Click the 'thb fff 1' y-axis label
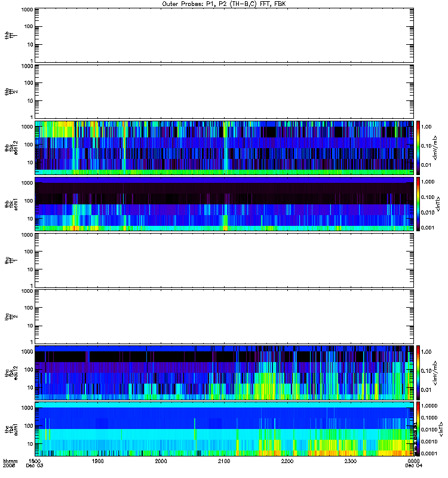This screenshot has height=478, width=448. (11, 35)
